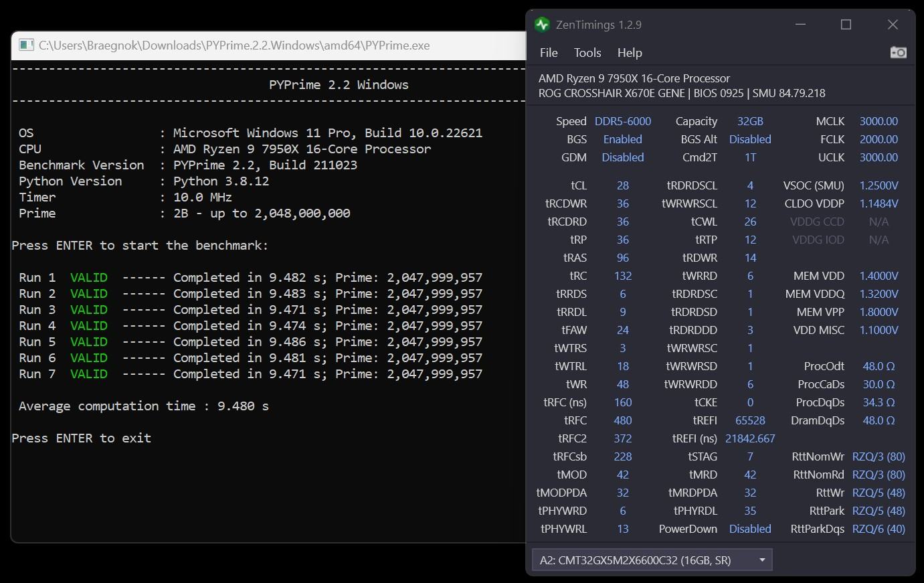Click the tPHYRDL value 35
The width and height of the screenshot is (924, 583).
coord(750,511)
